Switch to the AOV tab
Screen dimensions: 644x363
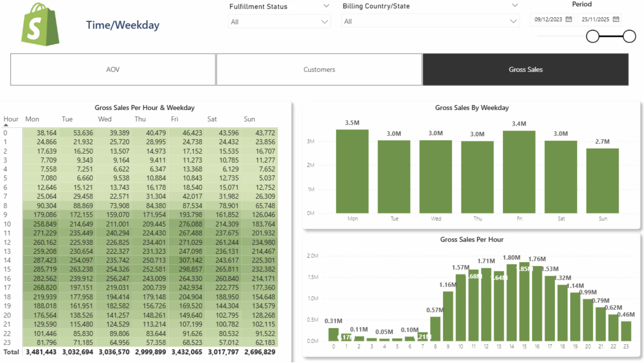click(x=113, y=69)
